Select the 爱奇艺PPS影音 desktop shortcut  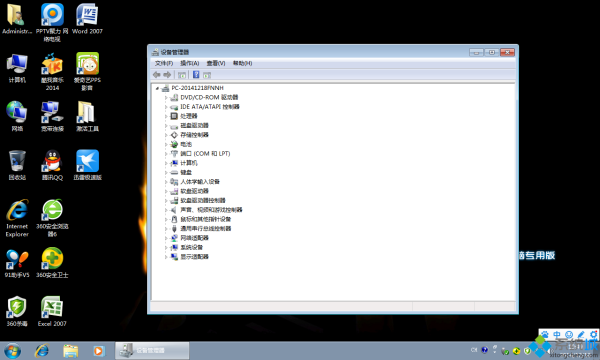coord(87,72)
